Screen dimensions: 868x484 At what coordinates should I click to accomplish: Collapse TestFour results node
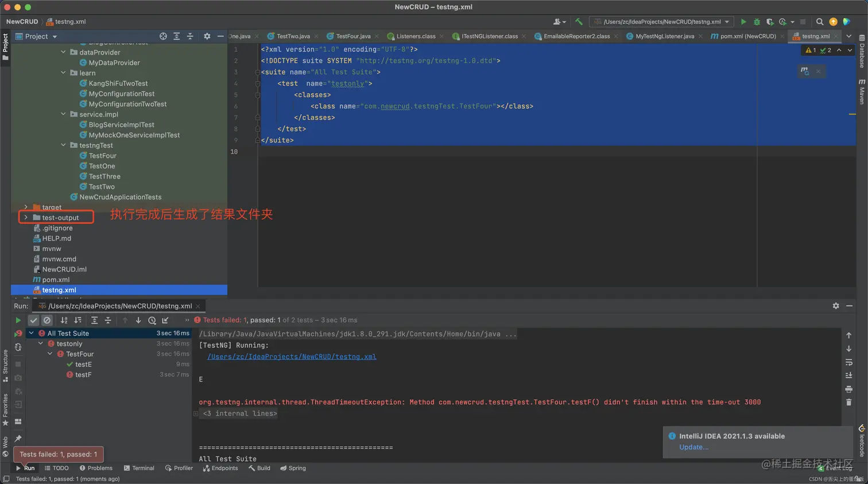50,354
